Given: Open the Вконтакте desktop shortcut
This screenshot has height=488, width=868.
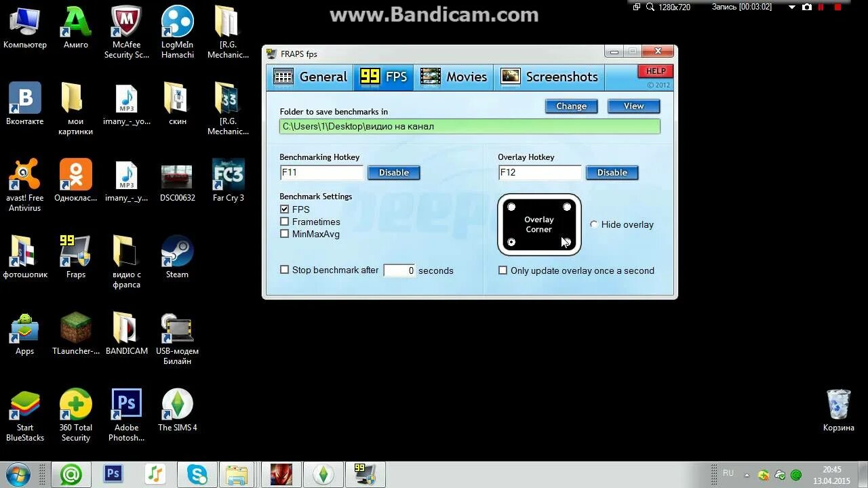Looking at the screenshot, I should 25,104.
